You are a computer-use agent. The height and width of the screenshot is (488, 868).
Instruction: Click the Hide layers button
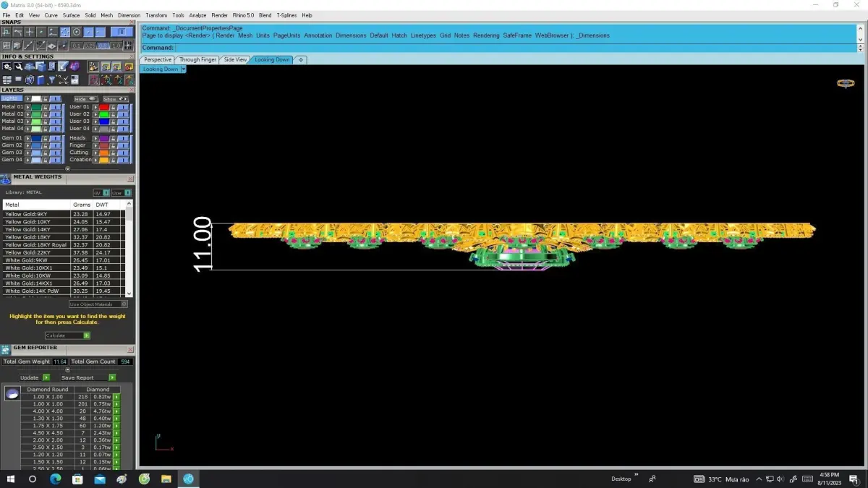[x=86, y=99]
